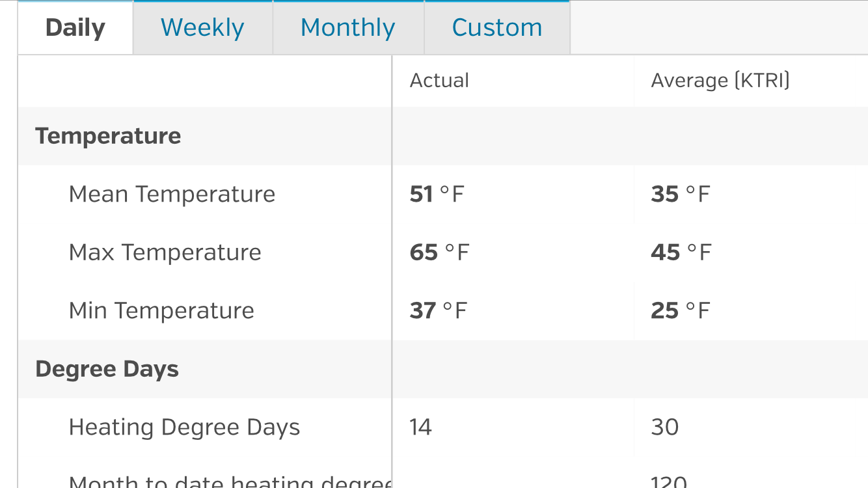Click the Temperature section heading

(108, 136)
